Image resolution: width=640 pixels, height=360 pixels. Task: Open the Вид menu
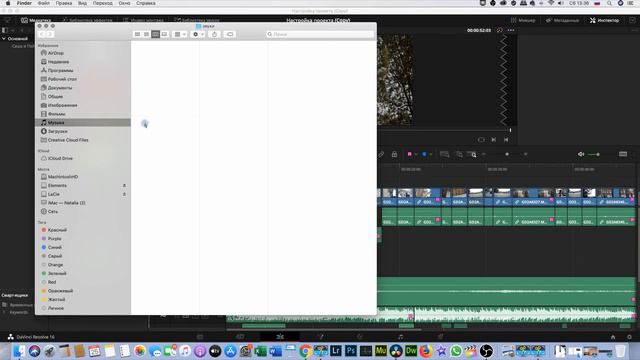point(82,3)
